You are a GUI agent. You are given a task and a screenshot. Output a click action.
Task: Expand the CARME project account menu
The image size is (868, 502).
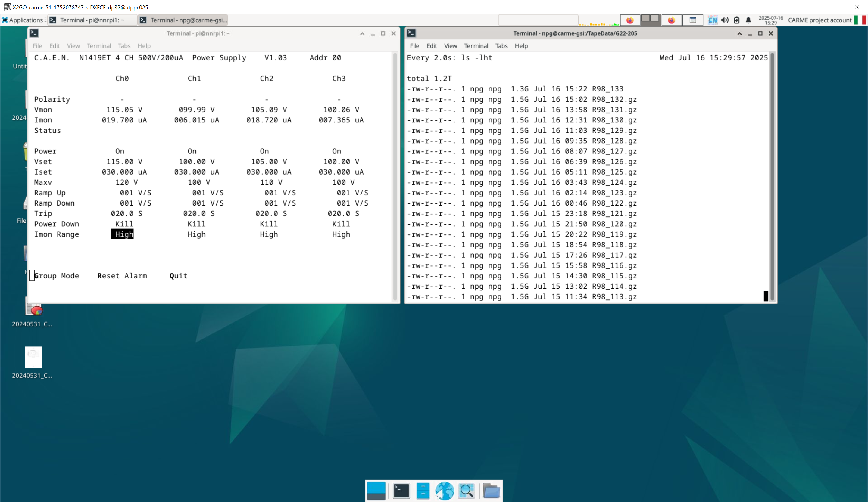click(x=820, y=20)
